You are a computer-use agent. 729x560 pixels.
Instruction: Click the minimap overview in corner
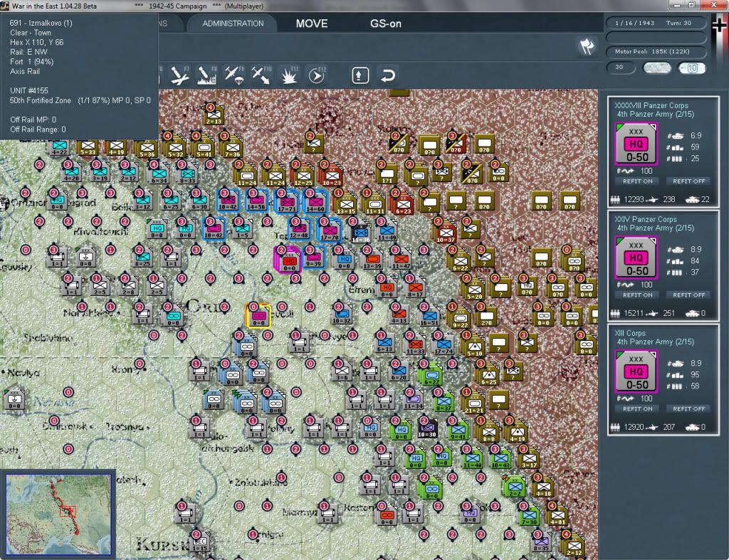click(x=58, y=514)
